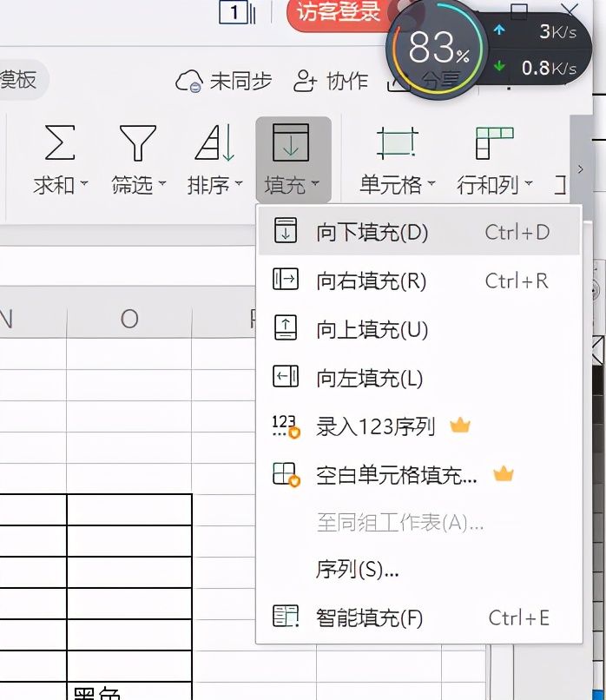Image resolution: width=606 pixels, height=700 pixels.
Task: Select column O header
Action: 129,319
